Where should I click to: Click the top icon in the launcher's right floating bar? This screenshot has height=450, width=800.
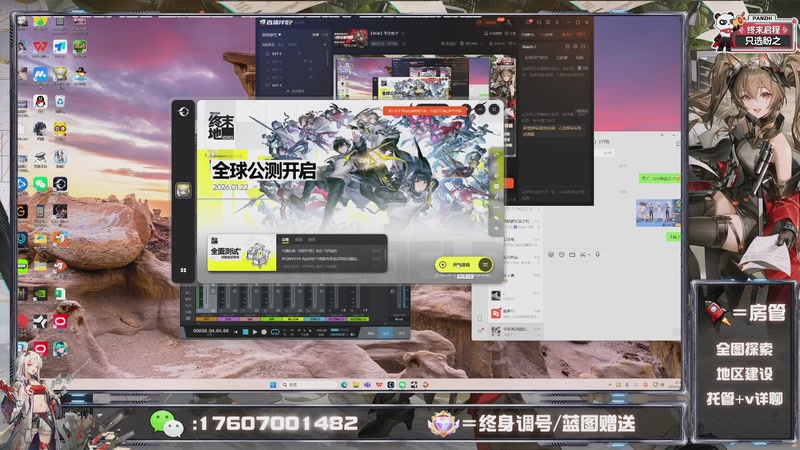[496, 155]
